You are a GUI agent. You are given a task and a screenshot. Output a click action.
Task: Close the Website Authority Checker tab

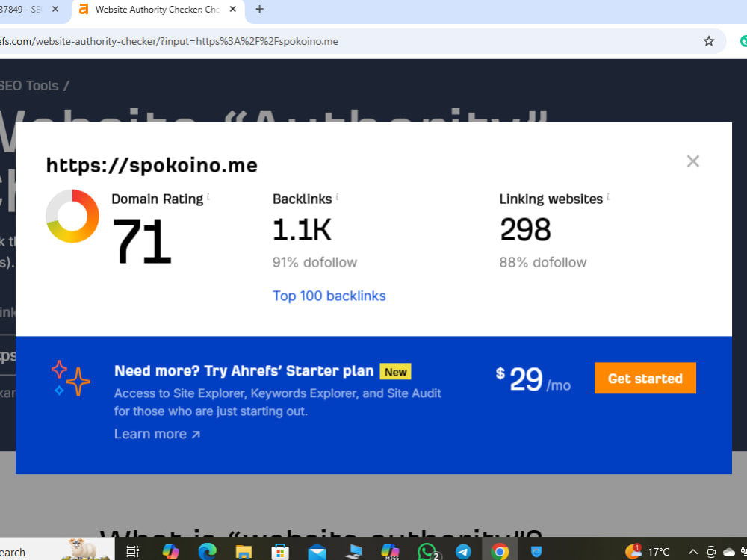(x=232, y=10)
